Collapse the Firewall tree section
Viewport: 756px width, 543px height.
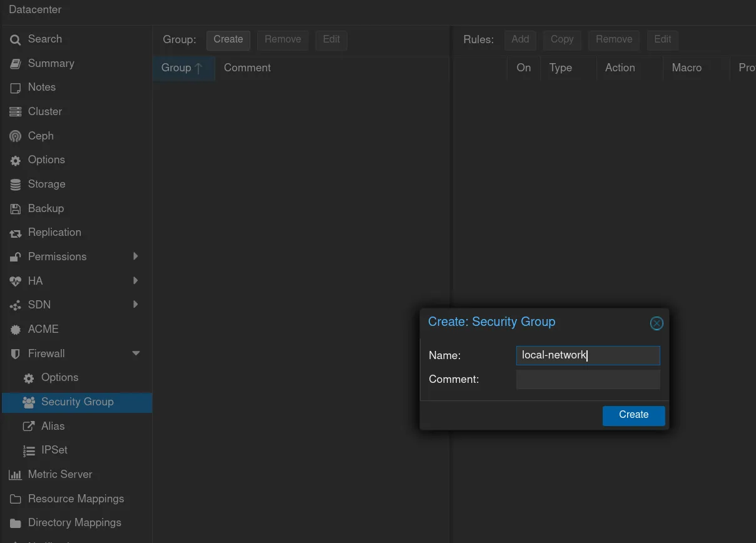point(136,353)
